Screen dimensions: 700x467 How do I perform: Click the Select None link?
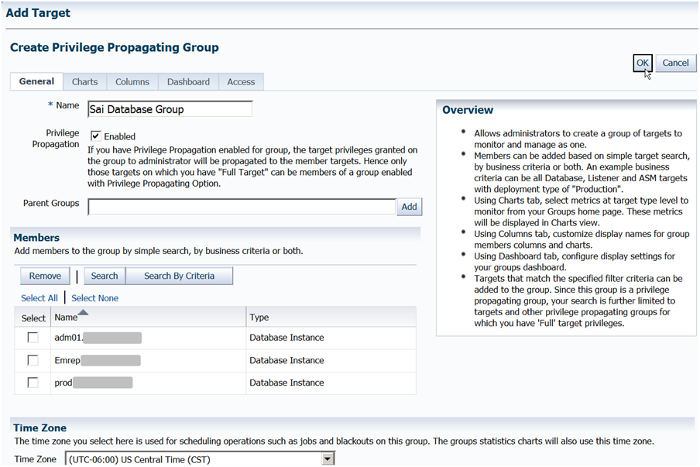click(95, 298)
